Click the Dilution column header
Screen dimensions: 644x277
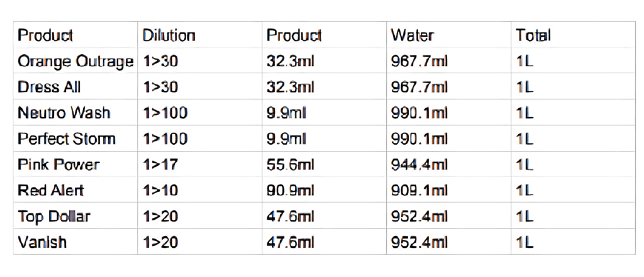(169, 35)
